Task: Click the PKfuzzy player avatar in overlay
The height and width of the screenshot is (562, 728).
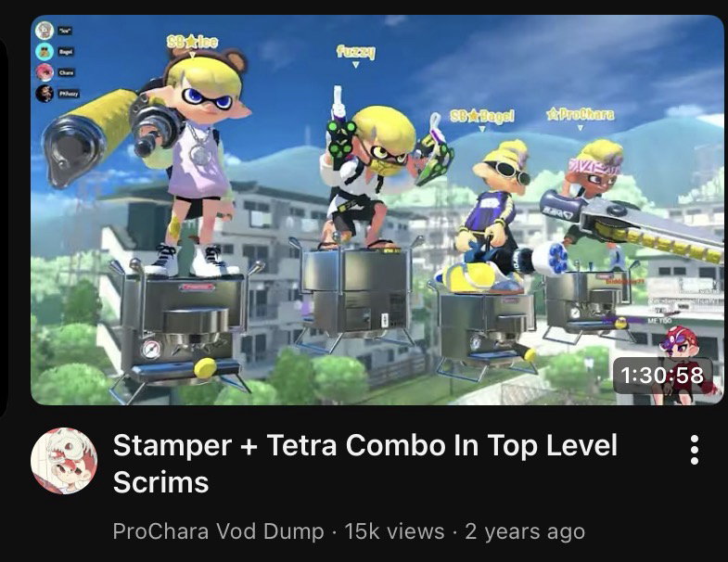Action: [45, 94]
